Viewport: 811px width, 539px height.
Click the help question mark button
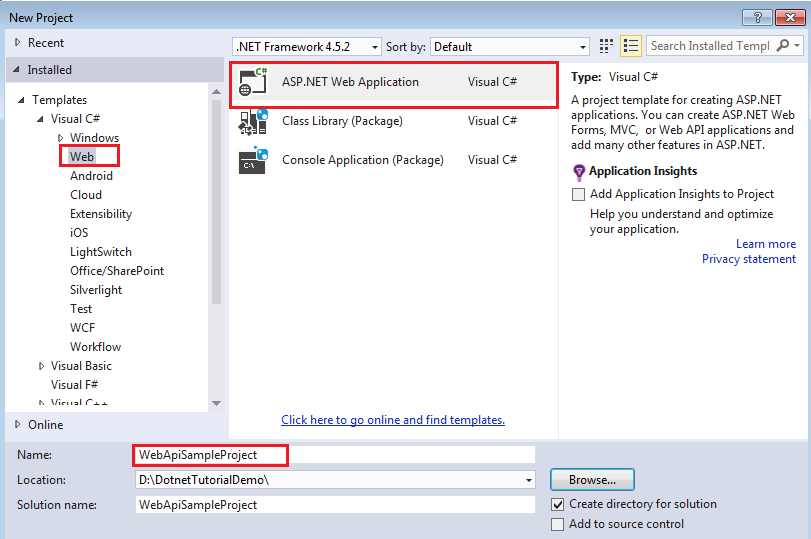point(757,18)
